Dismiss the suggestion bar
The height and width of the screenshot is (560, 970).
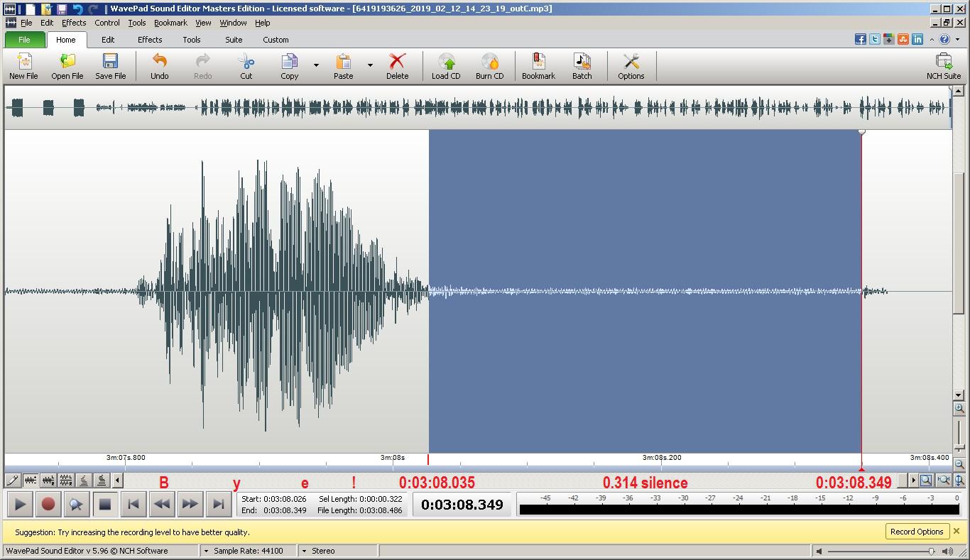957,531
